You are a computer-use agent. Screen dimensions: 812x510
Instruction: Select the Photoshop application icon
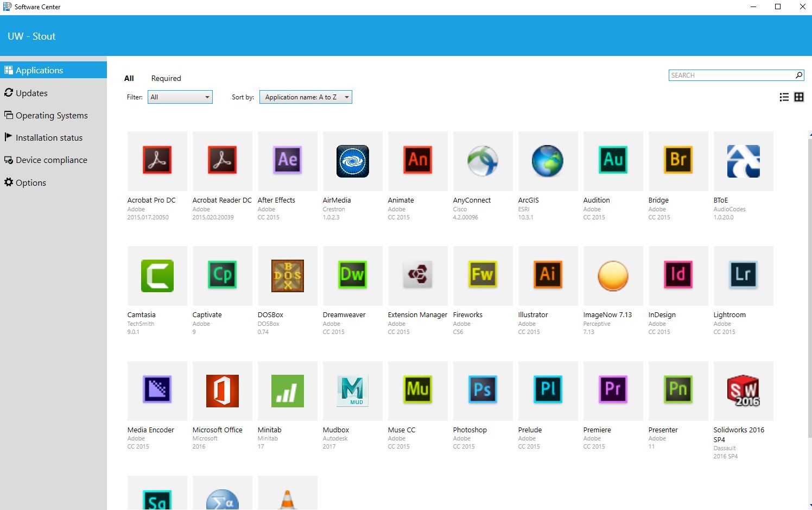pos(483,391)
